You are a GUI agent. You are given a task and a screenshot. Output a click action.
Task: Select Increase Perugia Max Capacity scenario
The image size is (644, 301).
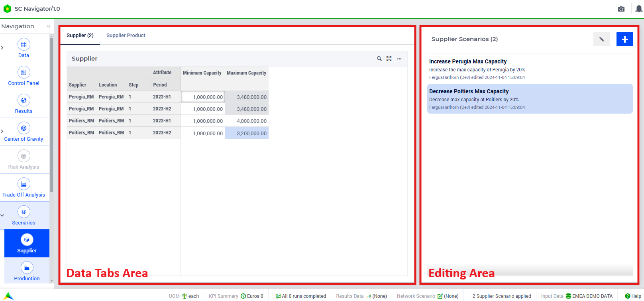tap(530, 69)
